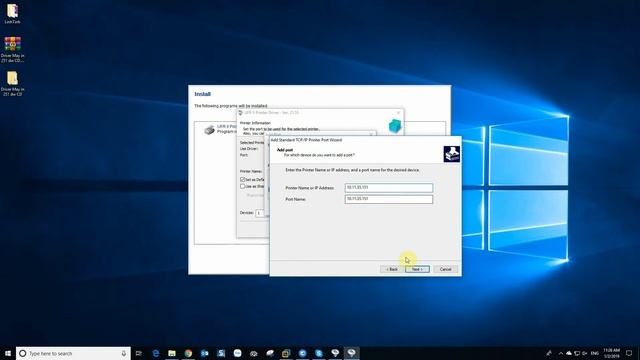This screenshot has width=640, height=360.
Task: Click the OneDrive cloud tray icon
Action: (569, 353)
